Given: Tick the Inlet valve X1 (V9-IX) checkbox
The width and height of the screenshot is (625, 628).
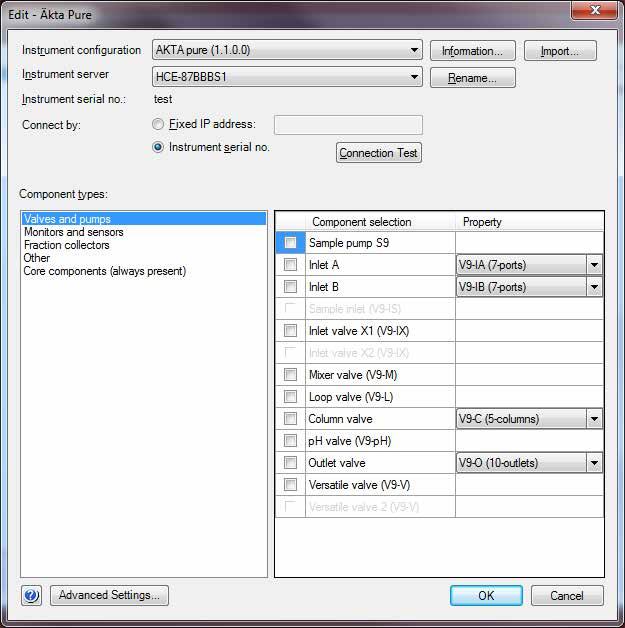Looking at the screenshot, I should pos(290,330).
